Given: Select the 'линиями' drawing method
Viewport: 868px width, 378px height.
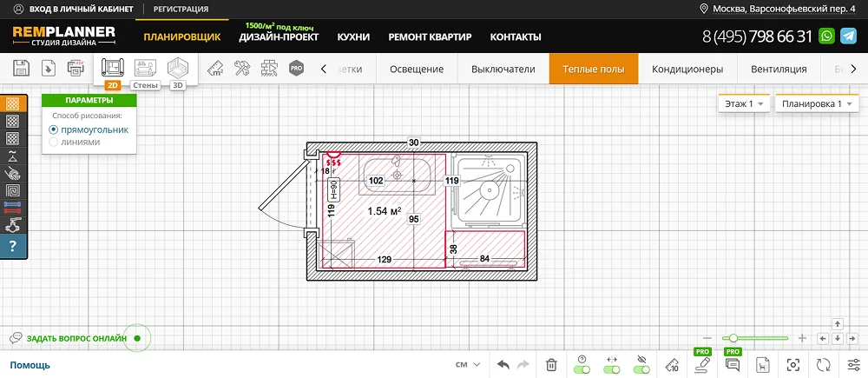Looking at the screenshot, I should 54,142.
